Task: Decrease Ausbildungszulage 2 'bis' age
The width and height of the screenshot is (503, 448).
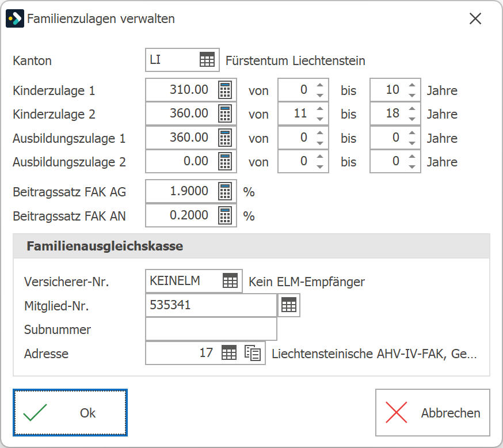Action: (x=412, y=166)
